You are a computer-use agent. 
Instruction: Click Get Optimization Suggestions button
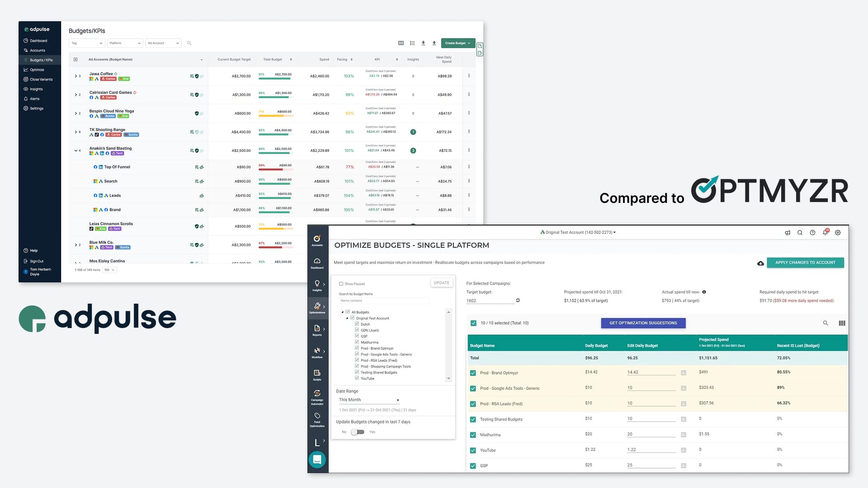[x=643, y=323]
